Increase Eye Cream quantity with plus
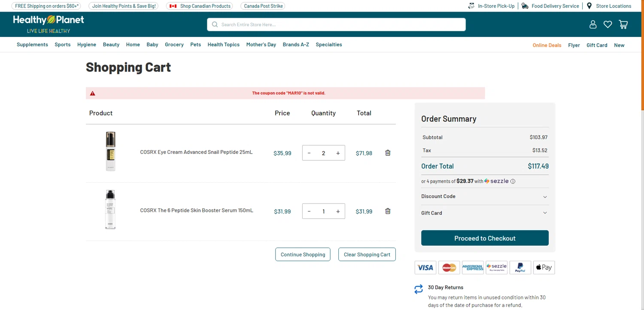This screenshot has height=310, width=644. tap(338, 153)
